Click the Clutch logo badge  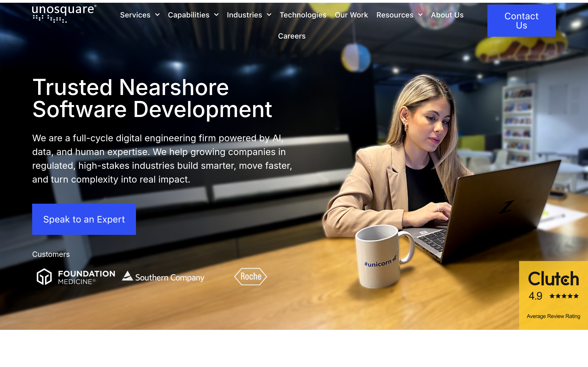553,279
